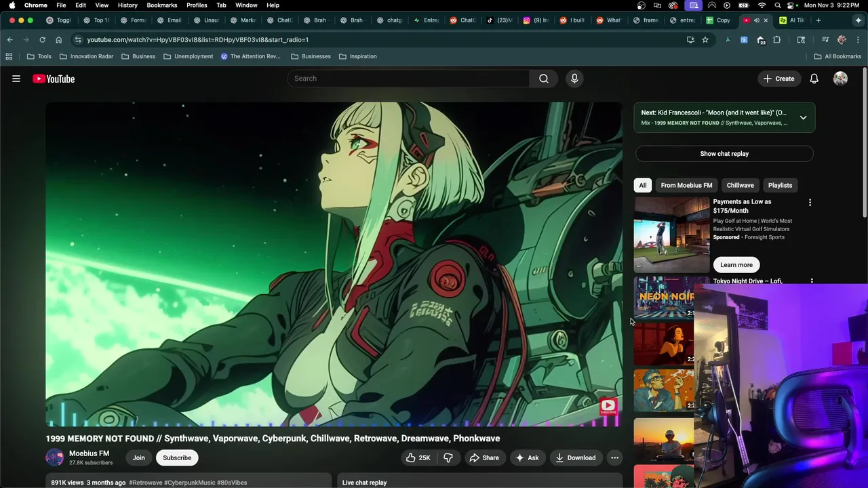Go back in Chrome history

tap(9, 40)
